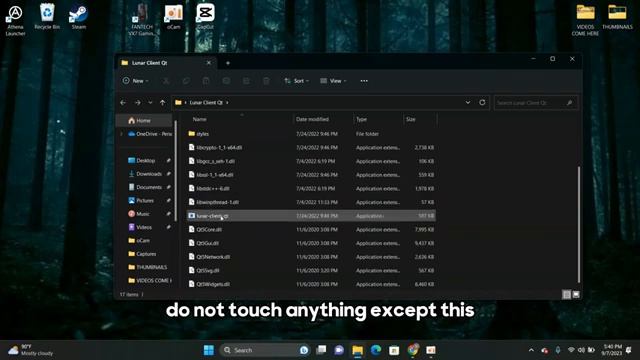Expand the OneDrive tree node
Viewport: 640px width, 360px height.
pyautogui.click(x=121, y=134)
